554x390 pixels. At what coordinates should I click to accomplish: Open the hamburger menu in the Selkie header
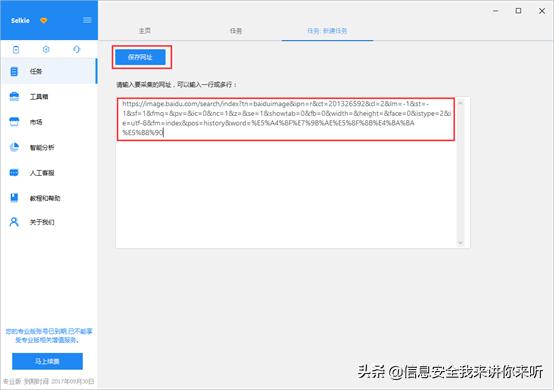click(87, 20)
